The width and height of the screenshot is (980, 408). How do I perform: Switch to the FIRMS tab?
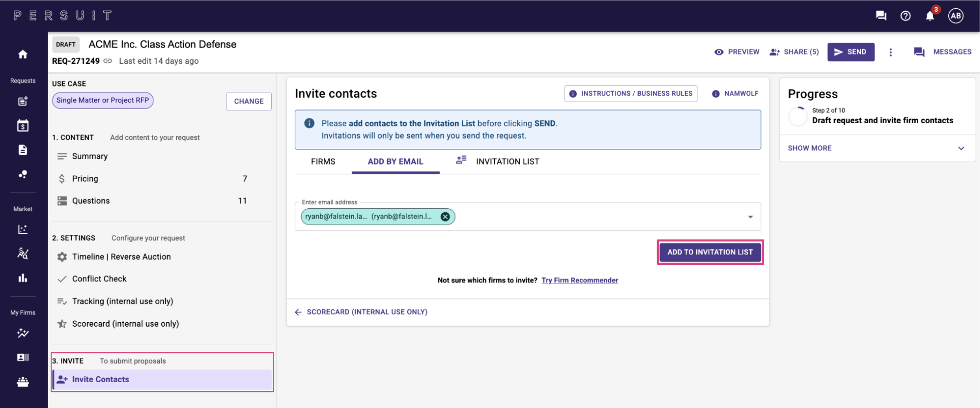coord(323,162)
